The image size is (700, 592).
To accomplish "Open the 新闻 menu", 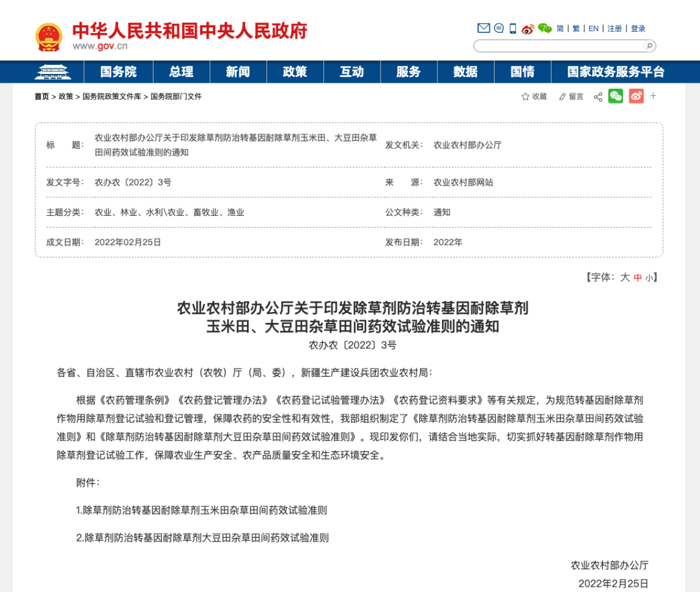I will point(238,72).
